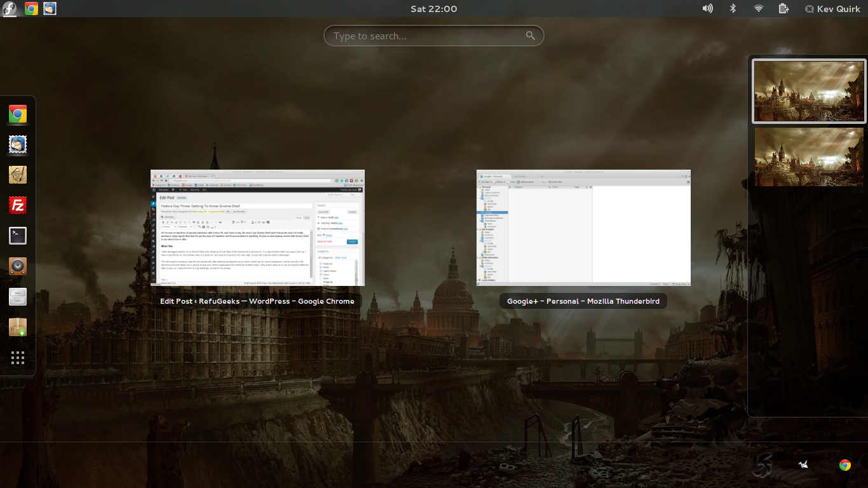The width and height of the screenshot is (868, 488).
Task: Click Get Mail in the Thunderbird toolbar
Action: tap(485, 182)
